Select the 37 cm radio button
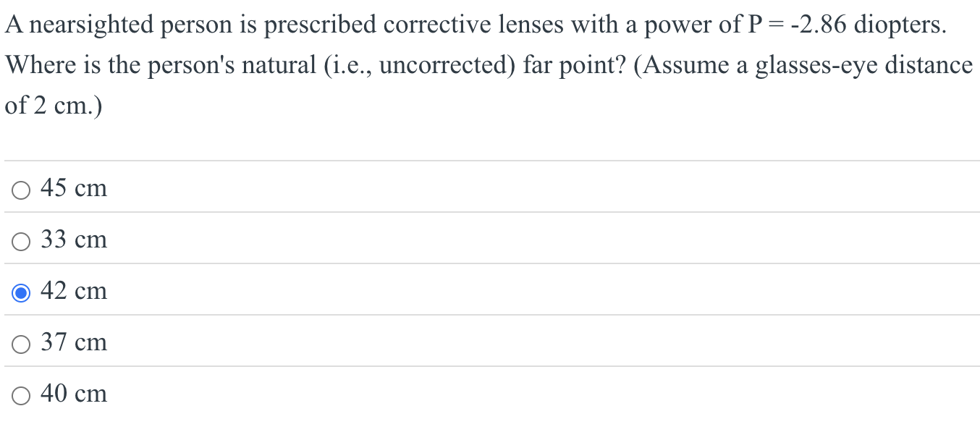 [20, 342]
